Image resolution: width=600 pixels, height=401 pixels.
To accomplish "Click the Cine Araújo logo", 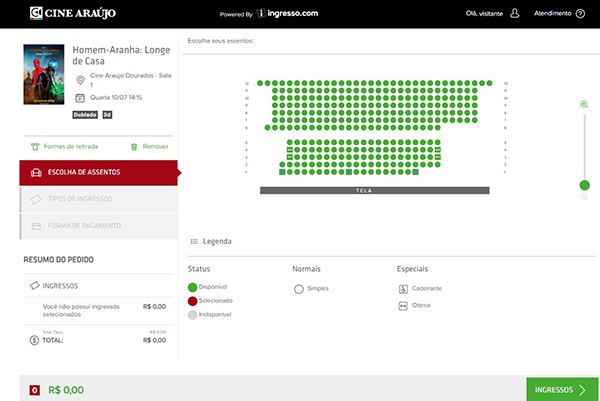I will pyautogui.click(x=64, y=13).
